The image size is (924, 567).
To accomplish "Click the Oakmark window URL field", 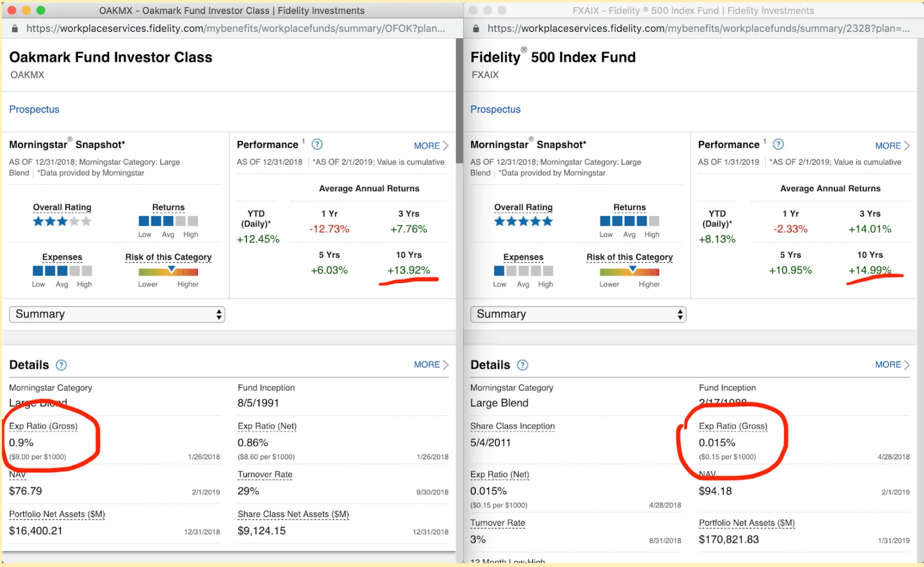I will tap(236, 28).
